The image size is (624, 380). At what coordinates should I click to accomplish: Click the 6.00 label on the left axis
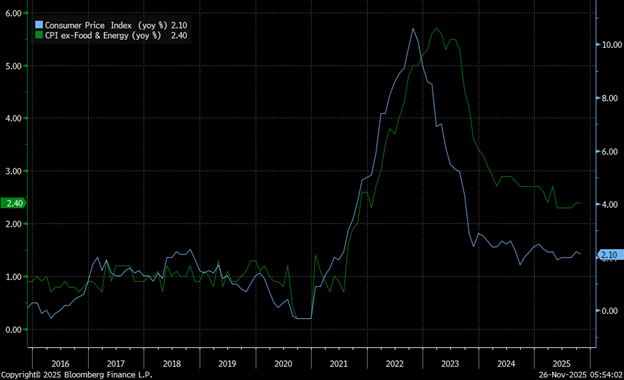coord(13,13)
